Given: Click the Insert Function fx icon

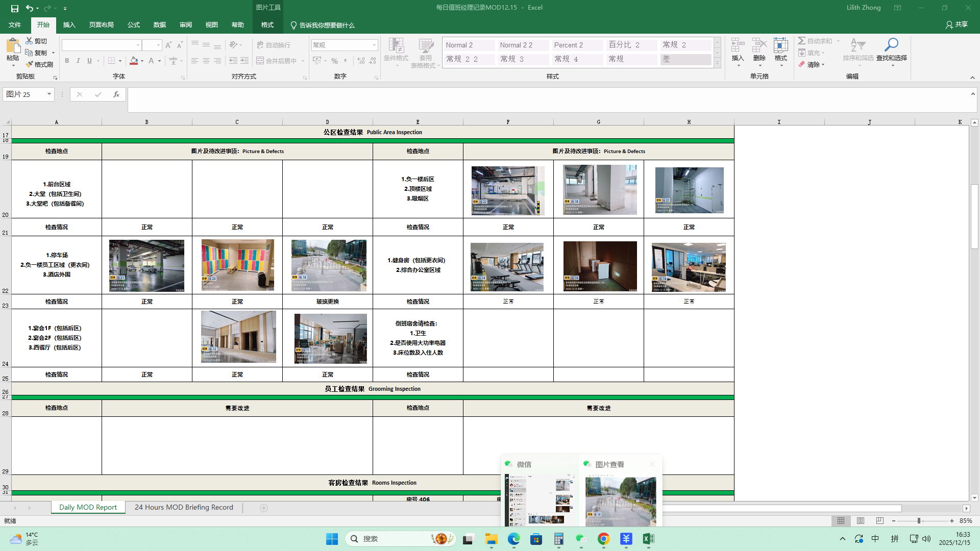Looking at the screenshot, I should pyautogui.click(x=116, y=94).
